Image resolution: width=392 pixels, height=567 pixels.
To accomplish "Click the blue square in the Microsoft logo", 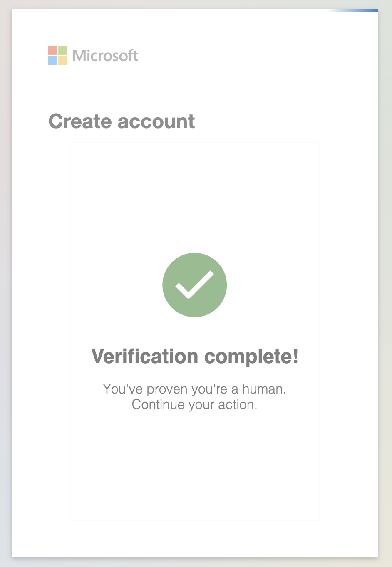I will point(52,60).
